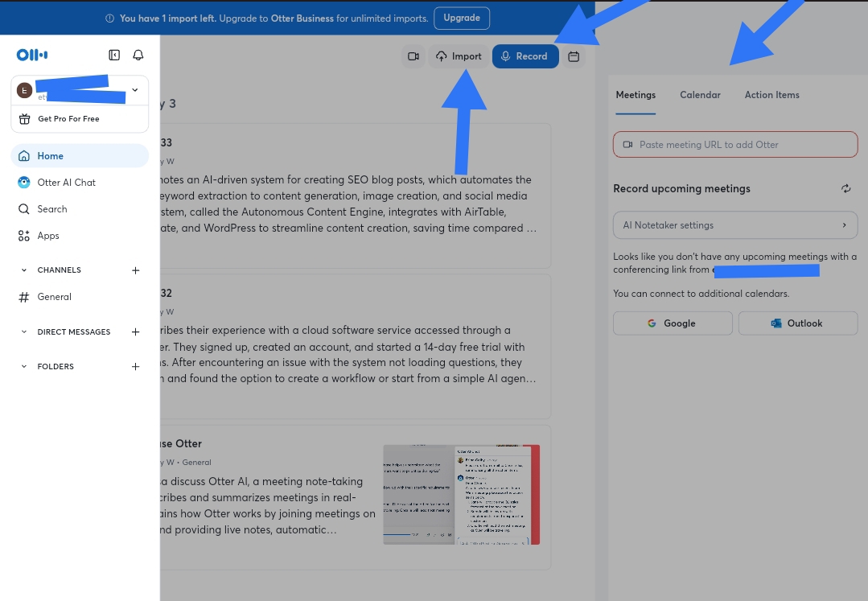Click the upload cloud icon on Import

pos(441,56)
